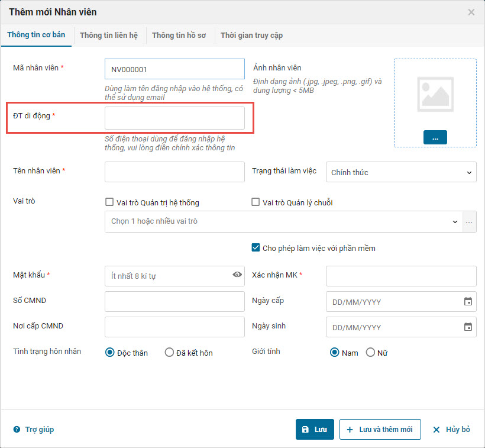Choose Nữ as gender

point(371,353)
